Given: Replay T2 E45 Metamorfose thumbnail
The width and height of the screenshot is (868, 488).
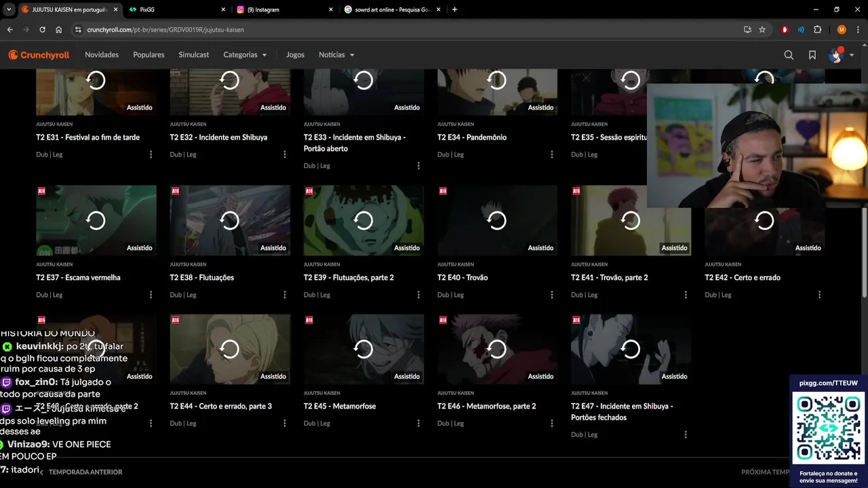Looking at the screenshot, I should 363,349.
